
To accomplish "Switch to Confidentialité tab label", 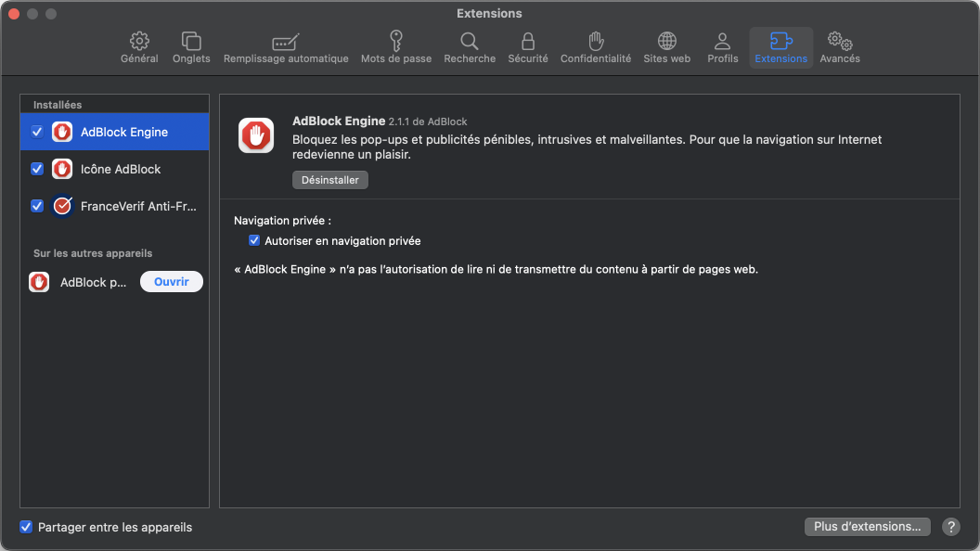I will 596,58.
